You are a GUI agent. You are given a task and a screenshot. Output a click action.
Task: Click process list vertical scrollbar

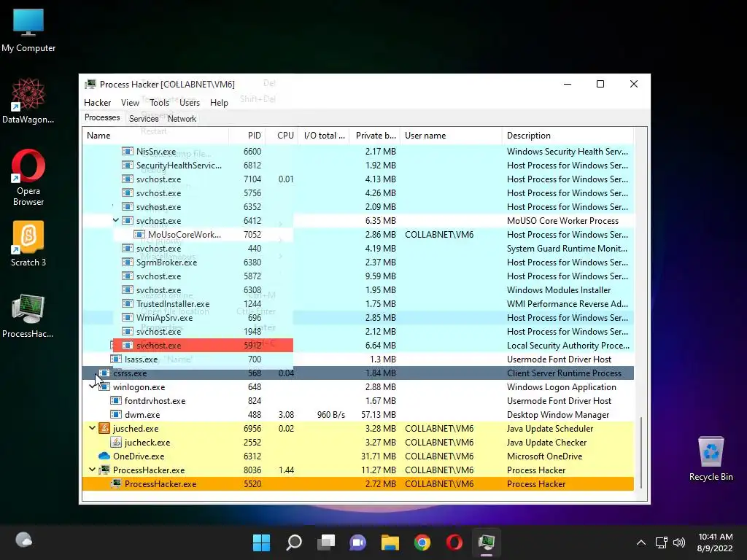pyautogui.click(x=641, y=452)
